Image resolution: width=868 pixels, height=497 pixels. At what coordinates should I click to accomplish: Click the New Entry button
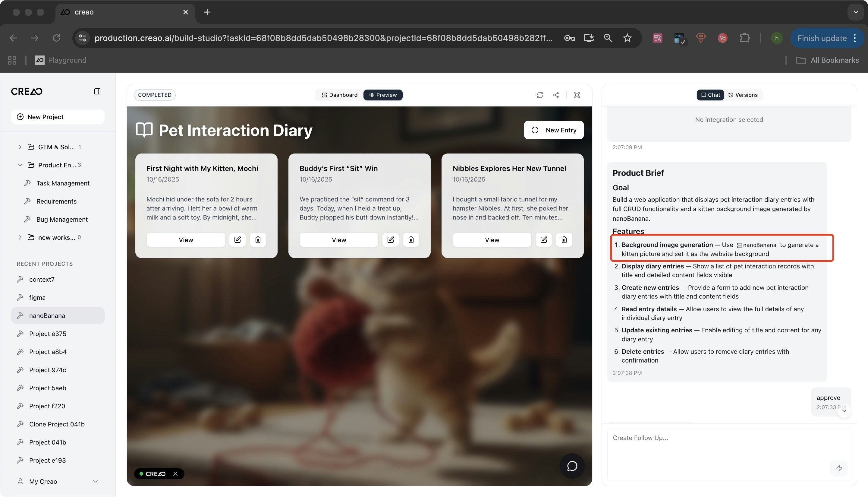click(554, 130)
